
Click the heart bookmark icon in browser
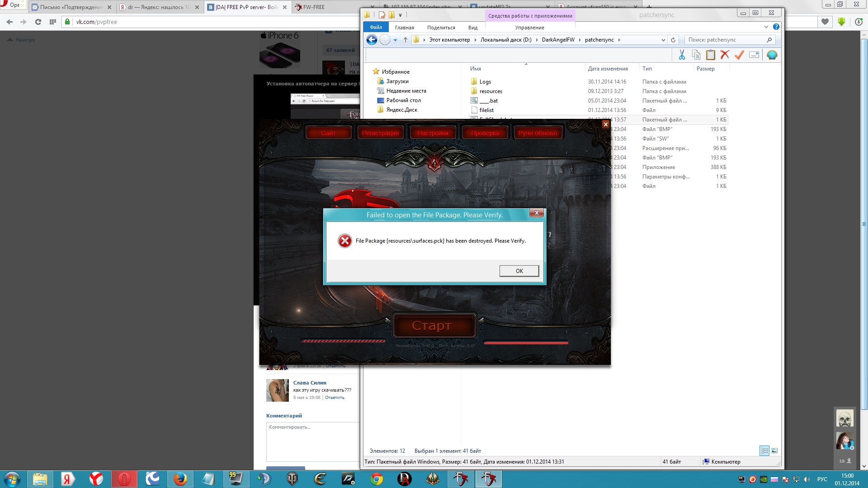[x=825, y=21]
